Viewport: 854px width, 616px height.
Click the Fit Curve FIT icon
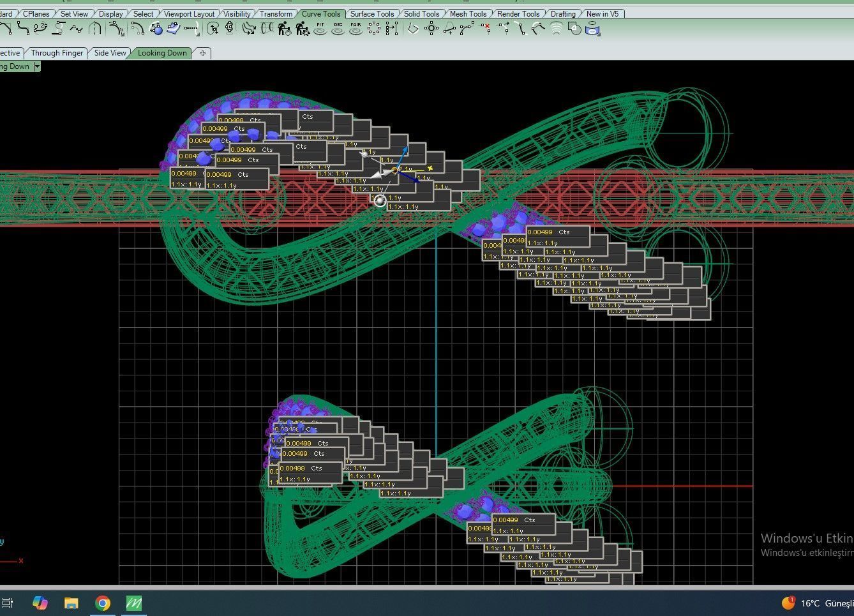click(x=320, y=28)
